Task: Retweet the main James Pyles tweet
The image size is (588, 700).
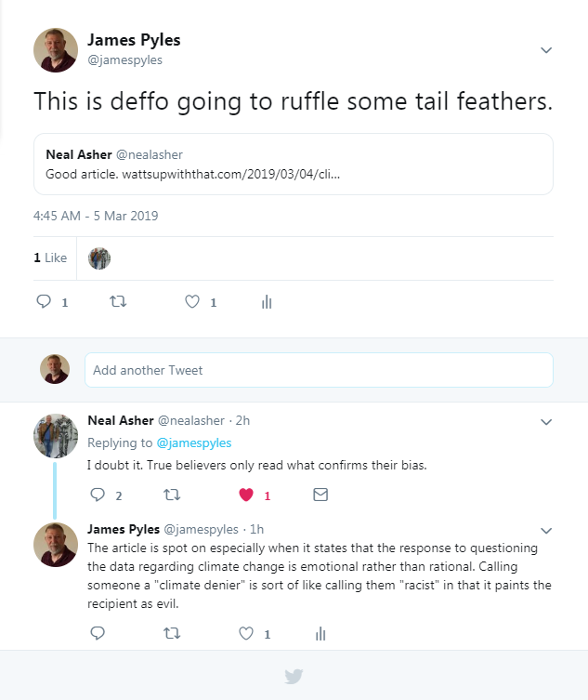Action: tap(118, 302)
